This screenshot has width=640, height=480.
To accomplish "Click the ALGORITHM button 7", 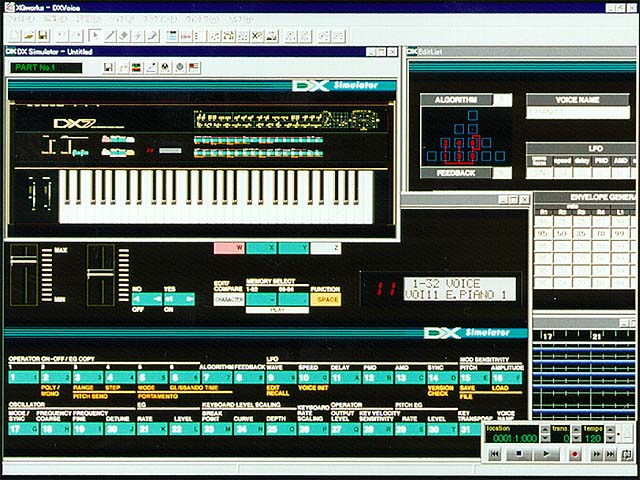I will [217, 377].
